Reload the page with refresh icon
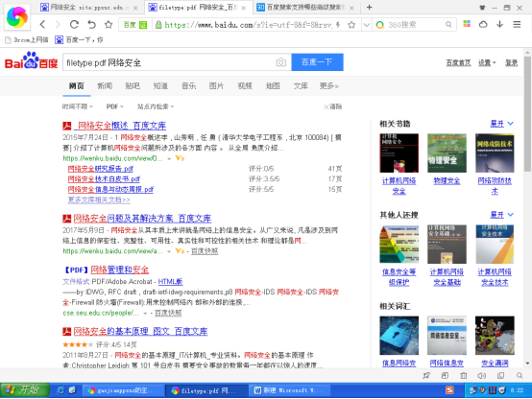The height and width of the screenshot is (399, 532). (74, 24)
